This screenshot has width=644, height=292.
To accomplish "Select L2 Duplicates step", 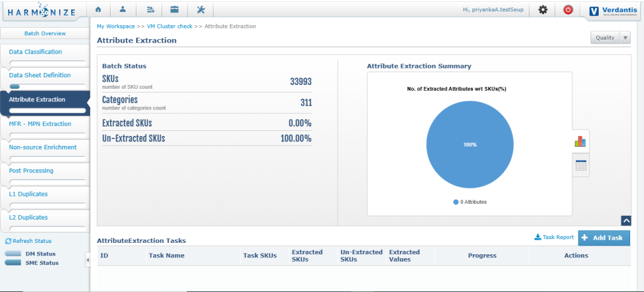I will (28, 218).
